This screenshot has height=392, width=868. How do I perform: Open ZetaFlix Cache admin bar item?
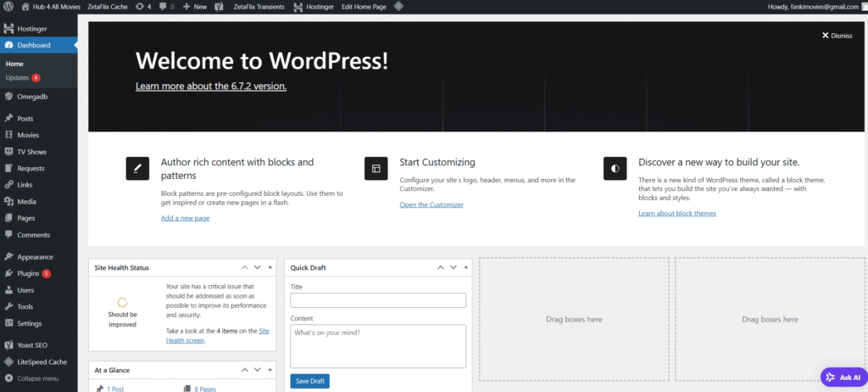(108, 7)
